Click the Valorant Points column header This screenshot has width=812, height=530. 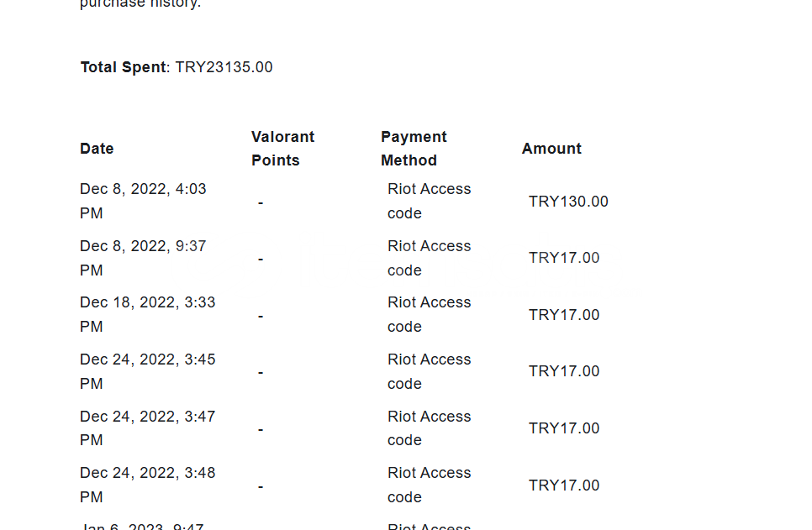click(282, 149)
